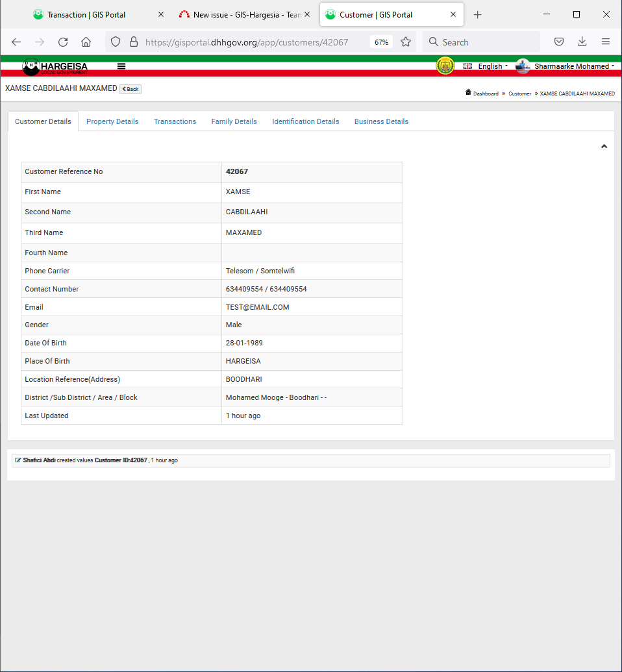Switch to the New issue GIS-Hargesia tab
The height and width of the screenshot is (672, 622).
244,15
